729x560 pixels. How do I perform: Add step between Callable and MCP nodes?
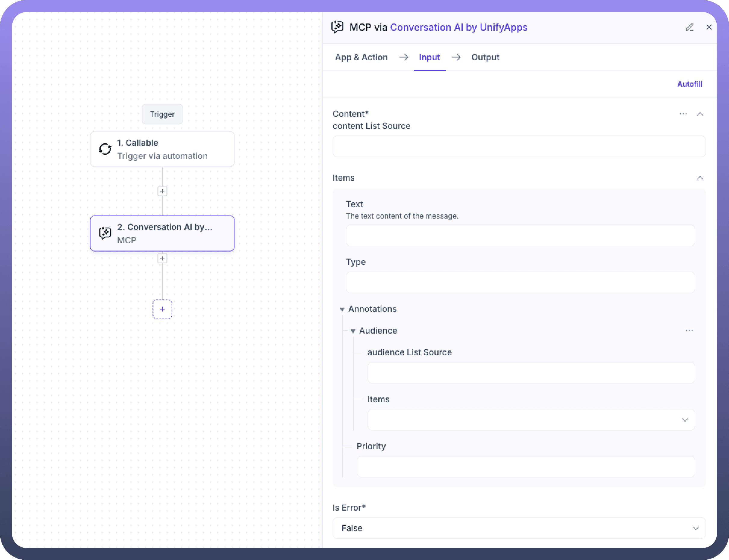coord(162,191)
